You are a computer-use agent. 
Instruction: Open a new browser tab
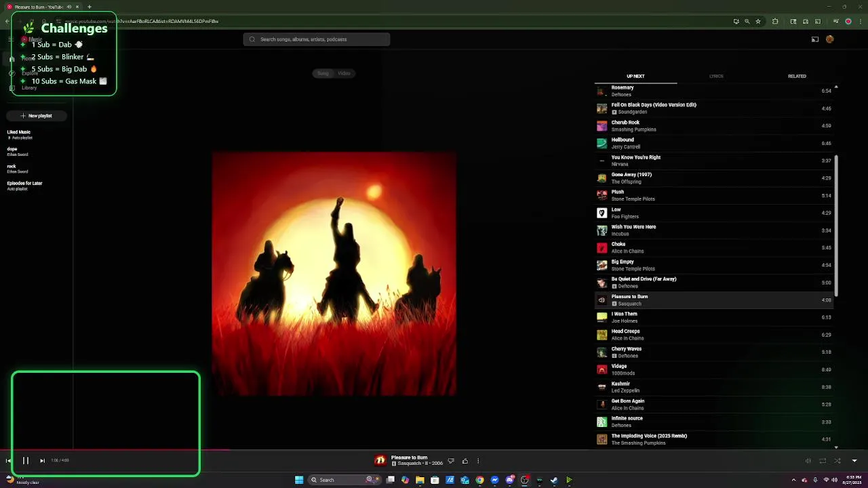click(89, 7)
